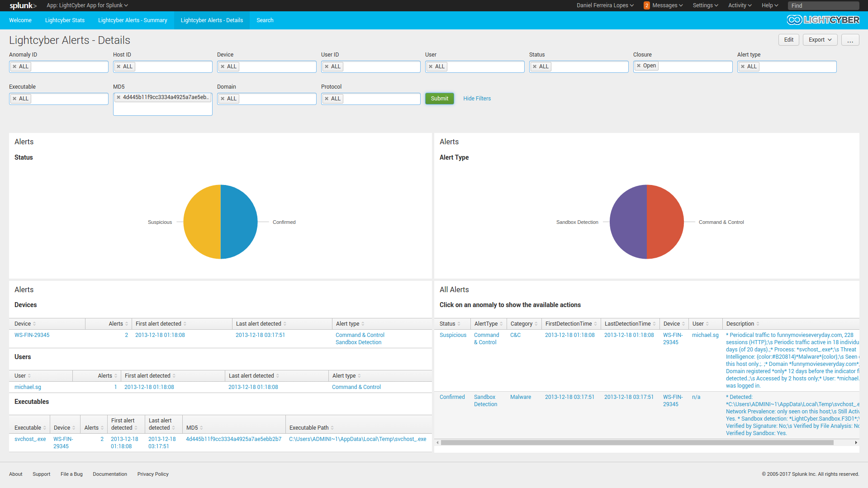This screenshot has height=488, width=868.
Task: Remove the ALL tag in Domain filter
Action: 223,99
